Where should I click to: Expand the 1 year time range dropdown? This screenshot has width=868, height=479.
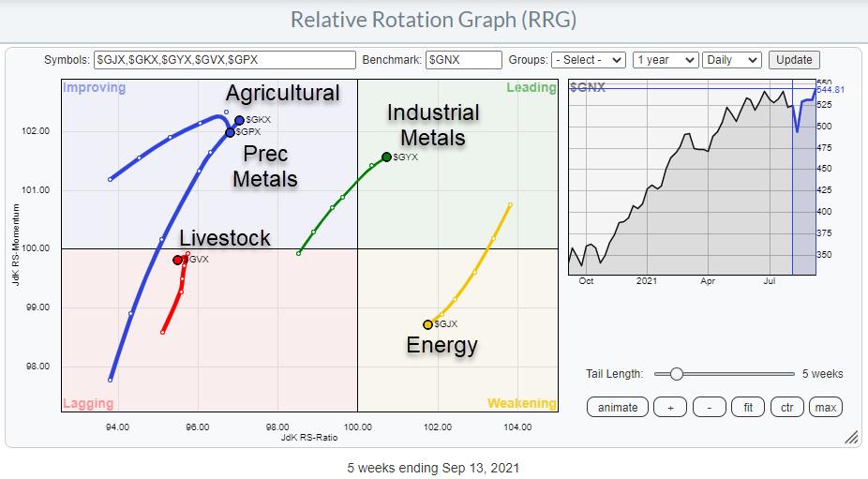[666, 60]
